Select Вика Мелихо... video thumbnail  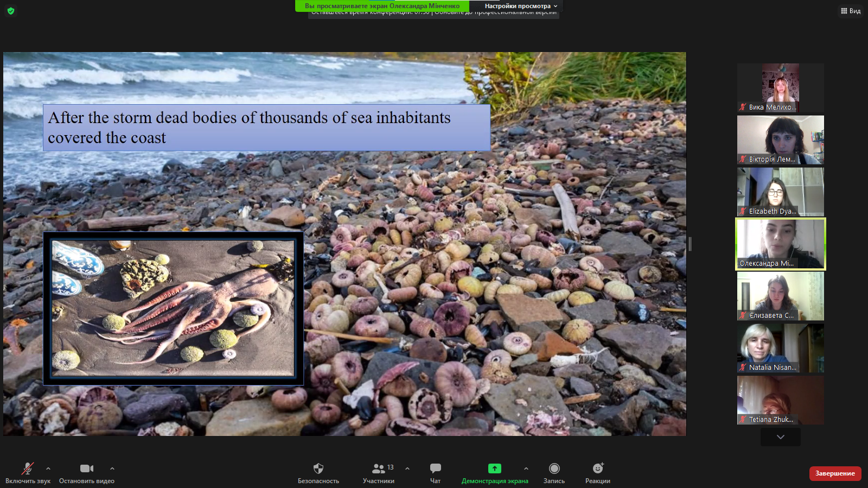[x=780, y=88]
